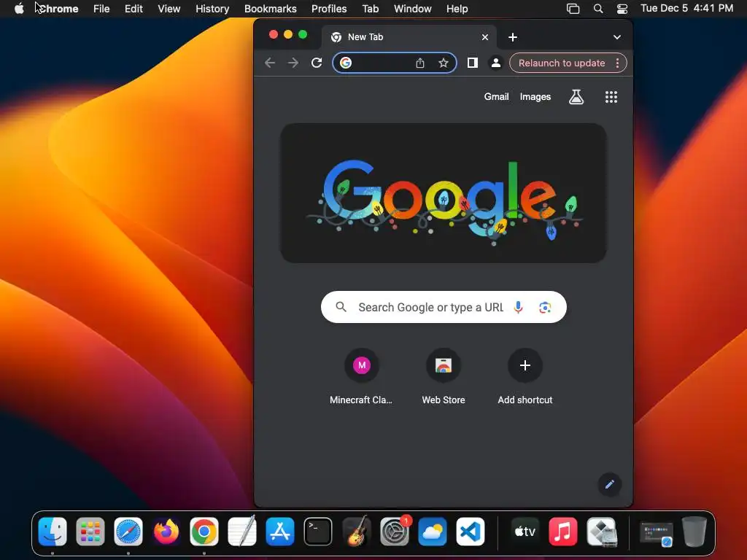747x560 pixels.
Task: Launch Safari from the Dock
Action: pos(128,532)
